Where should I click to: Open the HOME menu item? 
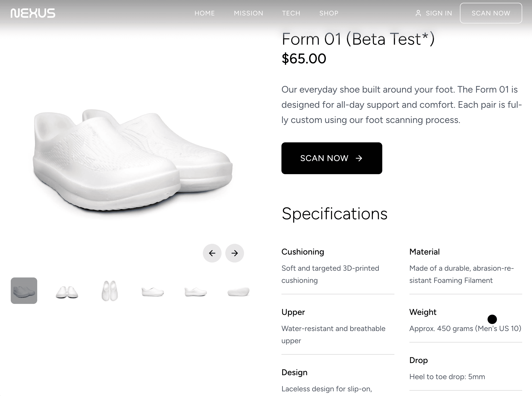[x=205, y=13]
